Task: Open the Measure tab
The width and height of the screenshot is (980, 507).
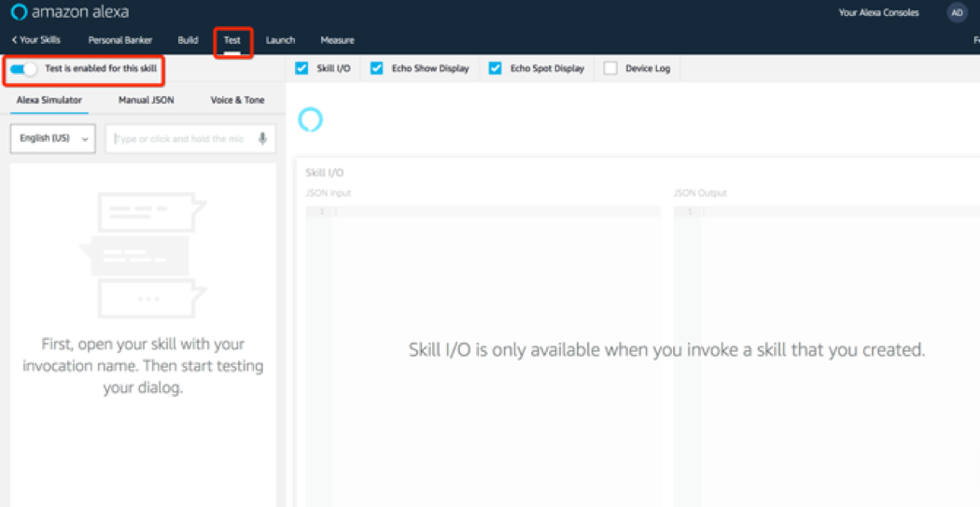Action: 338,40
